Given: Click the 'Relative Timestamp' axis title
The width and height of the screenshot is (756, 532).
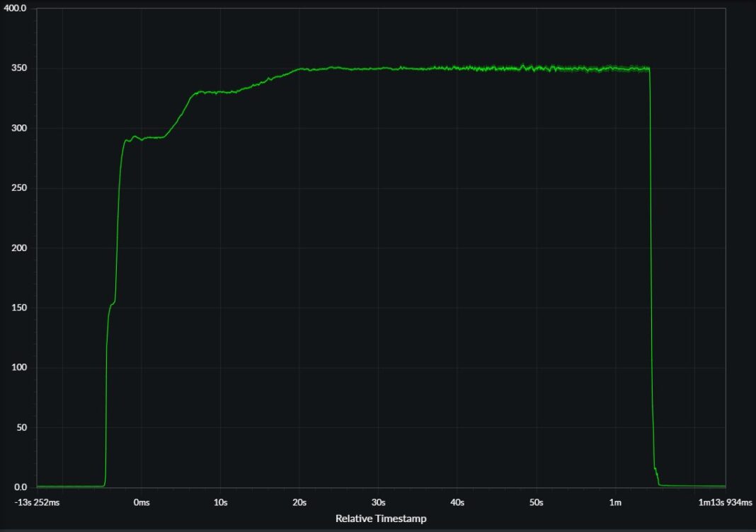Looking at the screenshot, I should 381,519.
